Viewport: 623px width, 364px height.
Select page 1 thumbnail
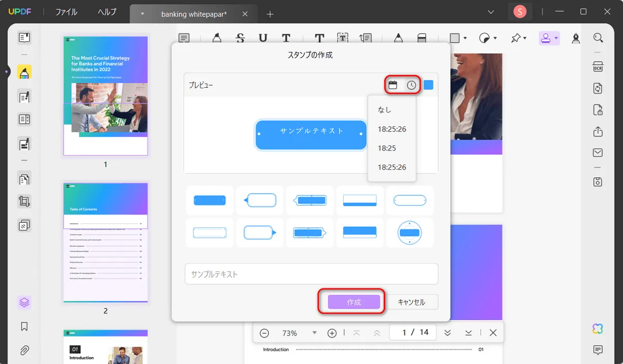pyautogui.click(x=105, y=96)
